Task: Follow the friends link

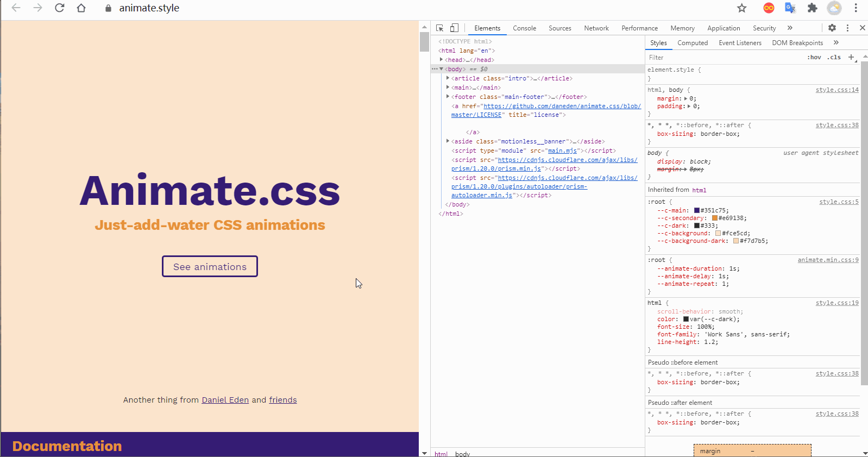Action: point(283,400)
